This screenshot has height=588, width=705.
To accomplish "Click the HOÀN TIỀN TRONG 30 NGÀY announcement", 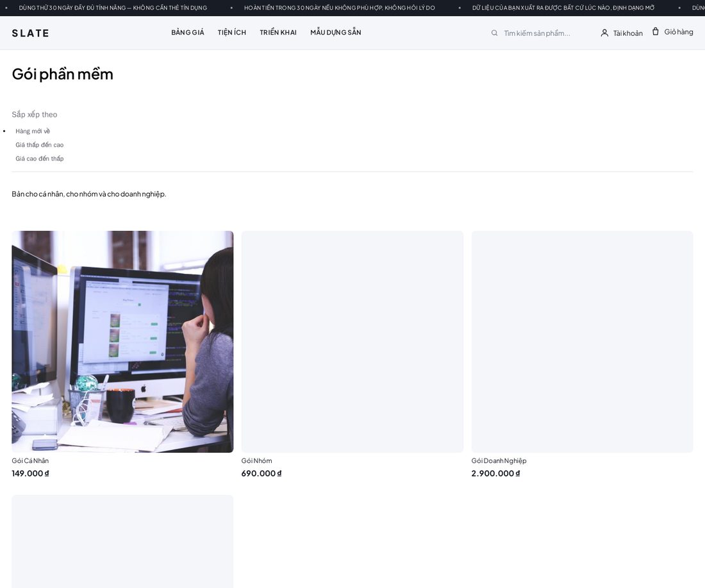I will [340, 8].
